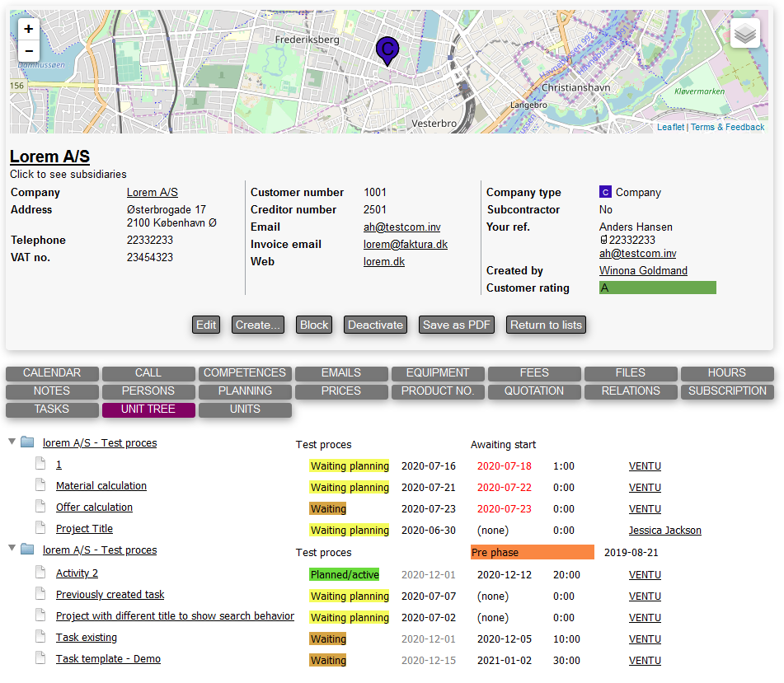Collapse the second lorem A/S tree node
The height and width of the screenshot is (683, 784).
click(12, 550)
